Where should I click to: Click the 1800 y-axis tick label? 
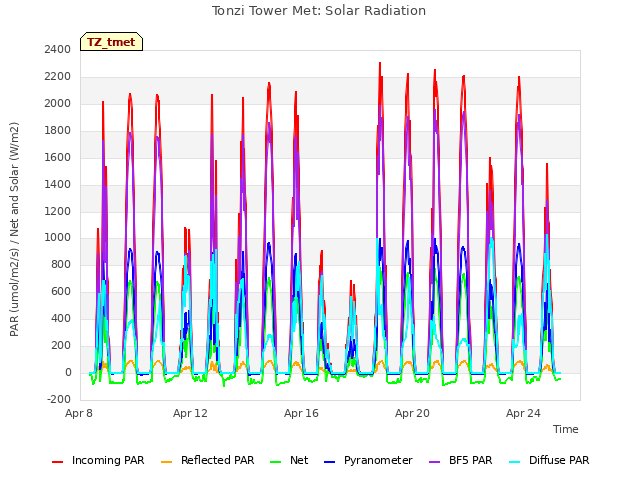[x=58, y=131]
